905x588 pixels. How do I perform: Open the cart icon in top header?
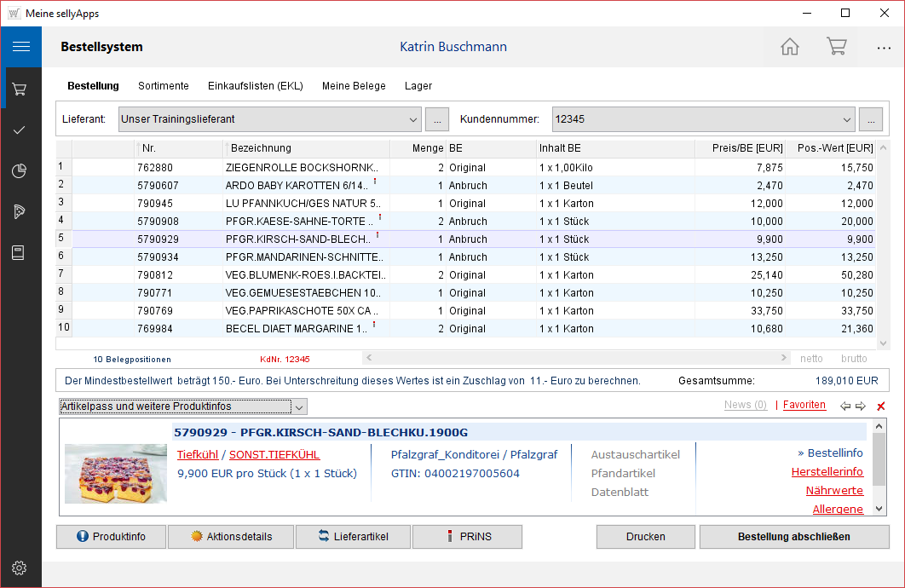click(836, 47)
